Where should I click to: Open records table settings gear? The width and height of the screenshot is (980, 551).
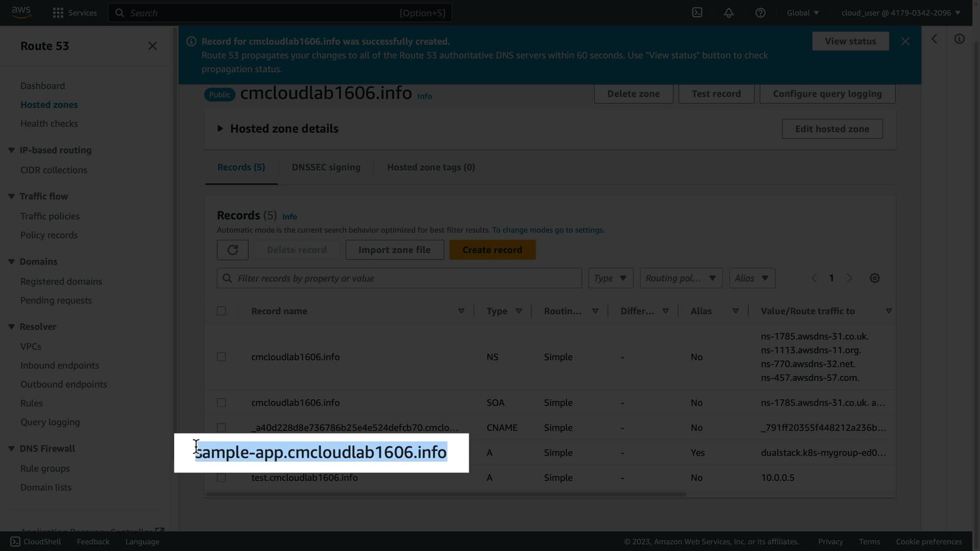tap(874, 278)
